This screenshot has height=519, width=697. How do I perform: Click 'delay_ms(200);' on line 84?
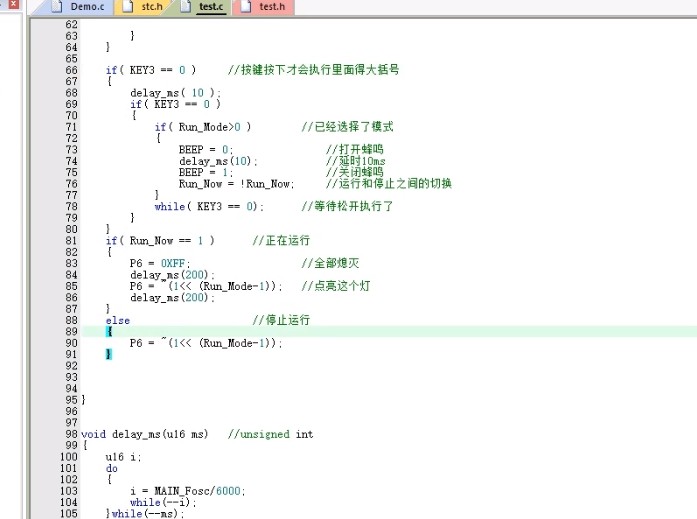(172, 275)
